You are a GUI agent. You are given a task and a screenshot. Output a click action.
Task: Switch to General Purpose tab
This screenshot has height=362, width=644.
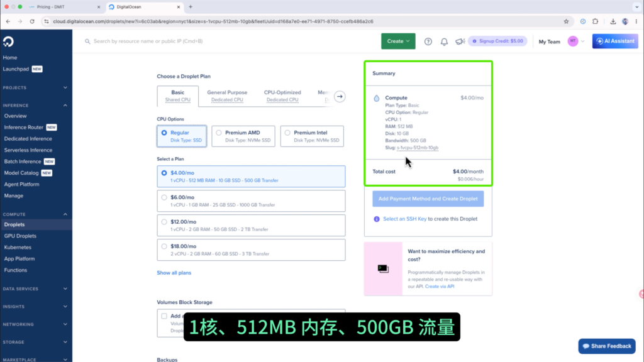[227, 96]
